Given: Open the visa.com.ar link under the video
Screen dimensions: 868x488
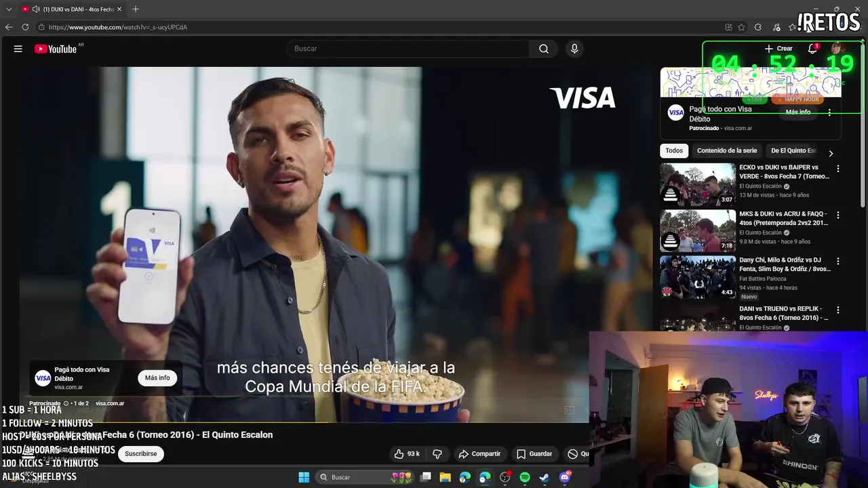Looking at the screenshot, I should 110,404.
